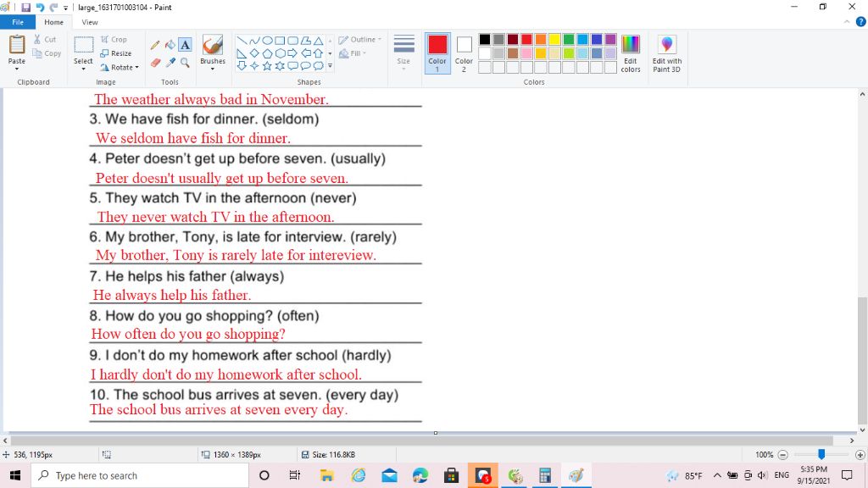
Task: Choose the Five-point star shape
Action: tap(267, 66)
